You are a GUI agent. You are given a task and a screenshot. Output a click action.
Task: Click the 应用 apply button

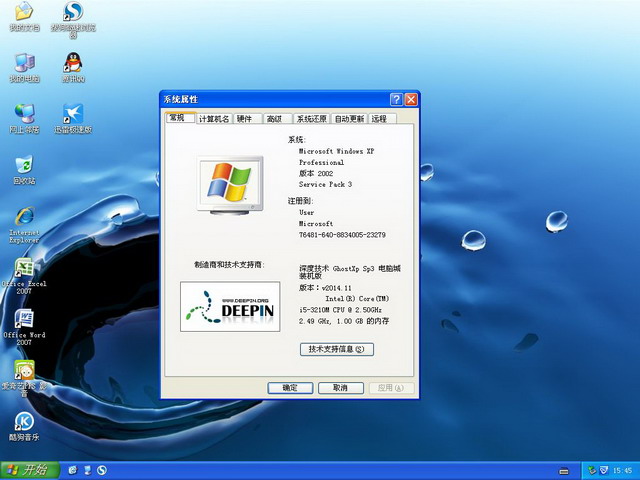tap(391, 388)
